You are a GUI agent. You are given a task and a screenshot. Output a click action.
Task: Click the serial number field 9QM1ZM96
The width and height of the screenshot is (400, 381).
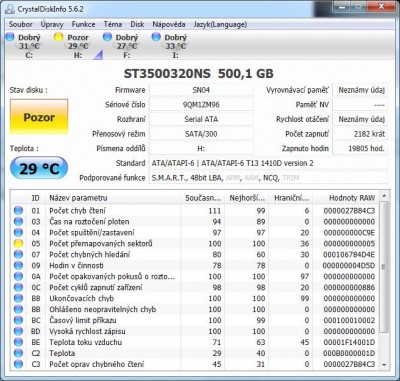coord(201,105)
